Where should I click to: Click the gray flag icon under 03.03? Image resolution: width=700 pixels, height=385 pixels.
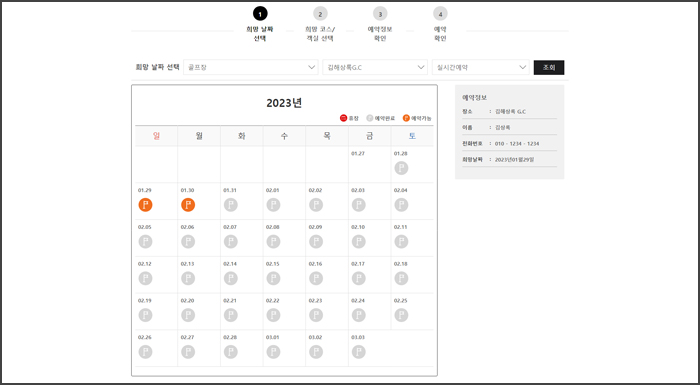(x=358, y=352)
